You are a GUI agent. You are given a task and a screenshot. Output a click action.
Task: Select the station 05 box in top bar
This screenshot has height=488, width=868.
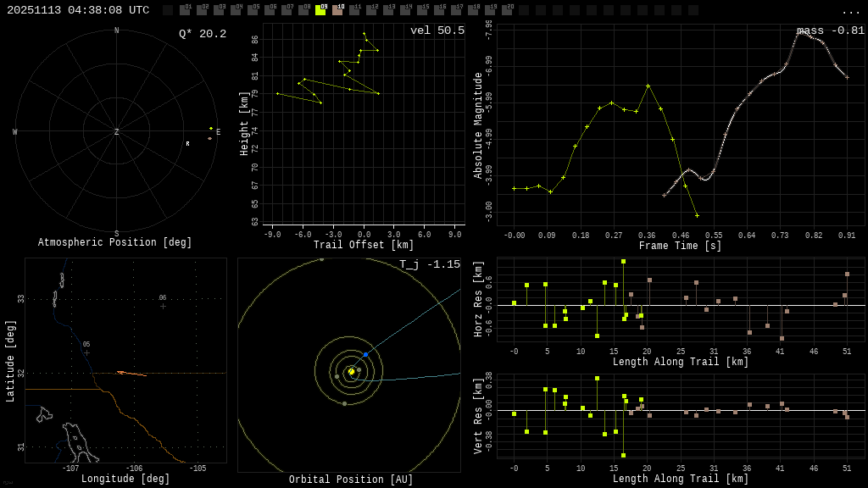pyautogui.click(x=253, y=10)
